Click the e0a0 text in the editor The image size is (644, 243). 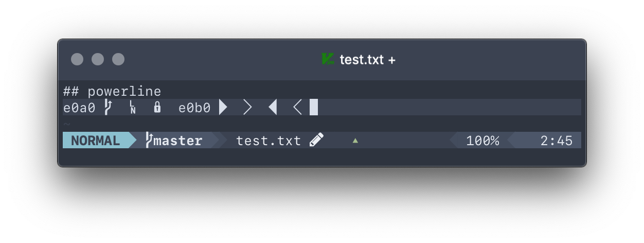pyautogui.click(x=79, y=108)
